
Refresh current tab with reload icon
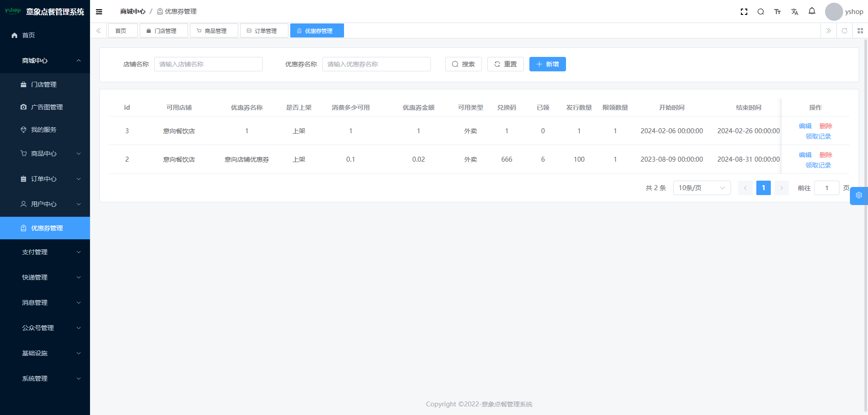[x=844, y=31]
